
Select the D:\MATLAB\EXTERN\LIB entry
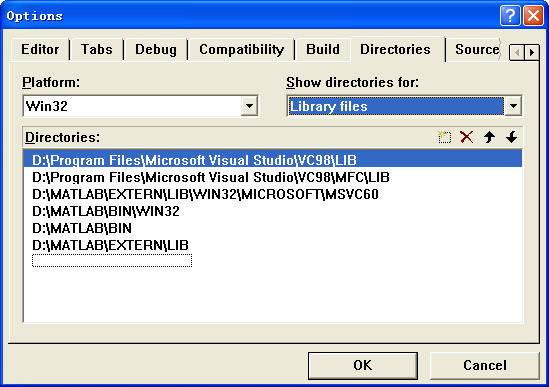[x=273, y=245]
